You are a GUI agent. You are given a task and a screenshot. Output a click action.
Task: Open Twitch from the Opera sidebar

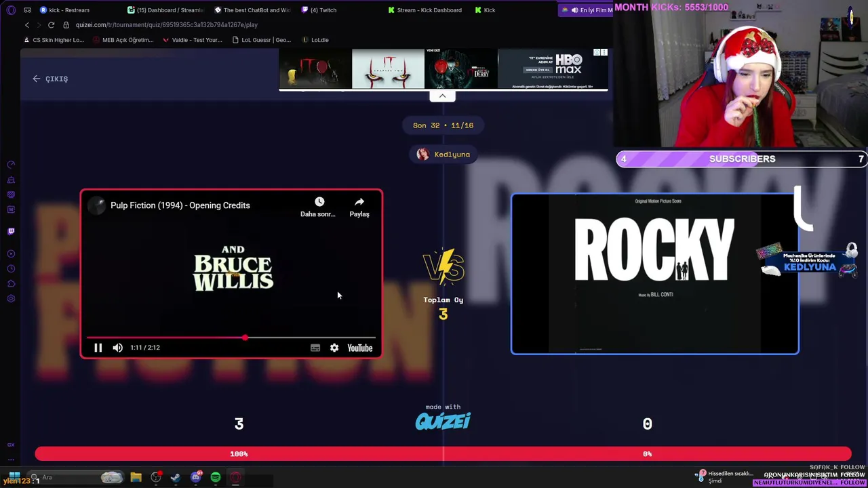click(11, 231)
